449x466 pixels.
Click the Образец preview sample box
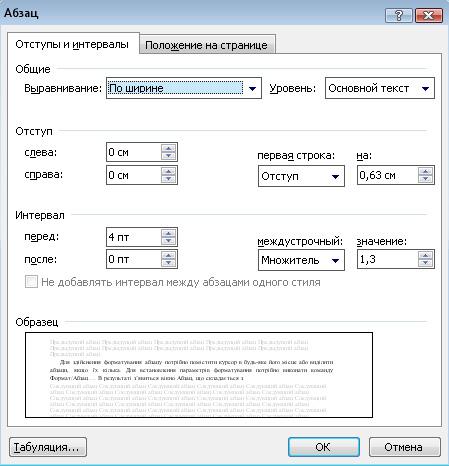point(199,375)
